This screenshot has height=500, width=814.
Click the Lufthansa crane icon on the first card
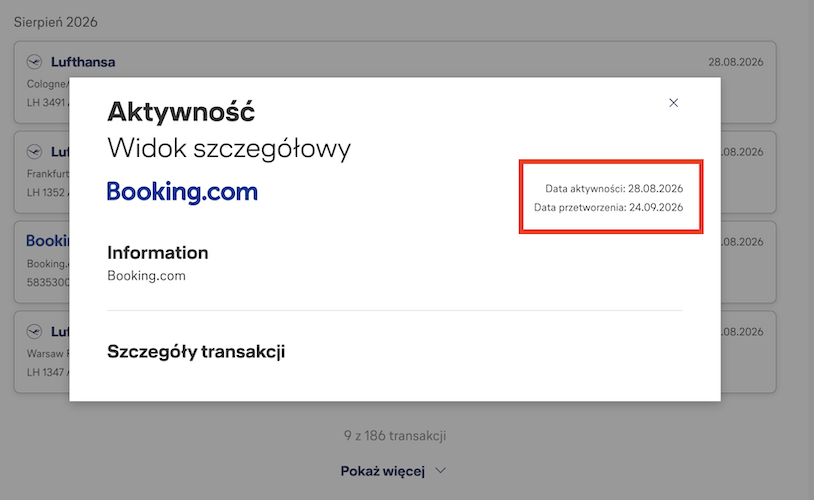(34, 62)
